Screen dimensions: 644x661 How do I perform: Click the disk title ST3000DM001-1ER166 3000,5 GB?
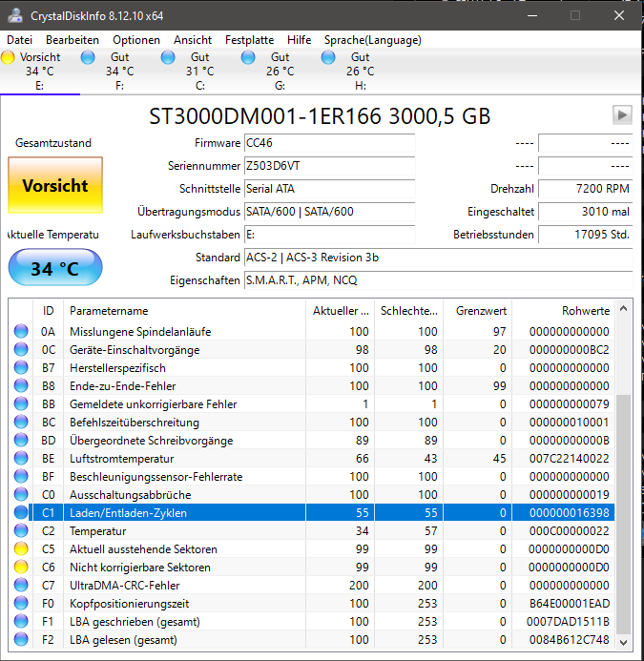pyautogui.click(x=320, y=116)
